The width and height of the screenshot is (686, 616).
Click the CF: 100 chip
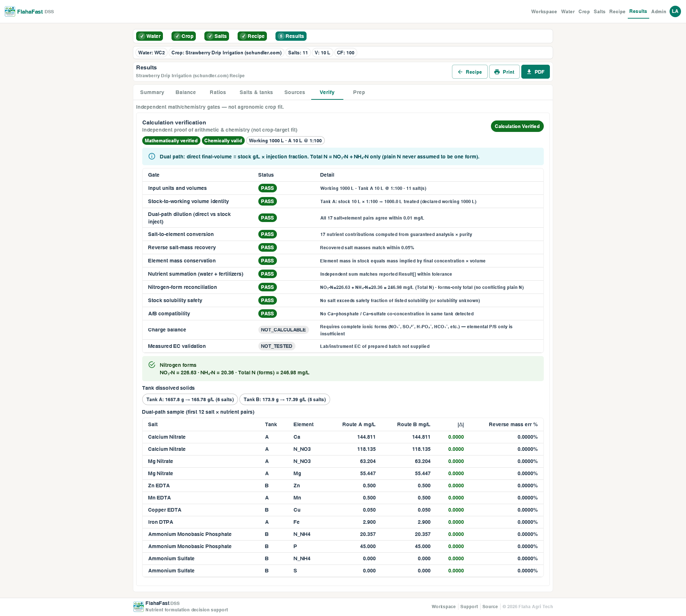pos(346,53)
